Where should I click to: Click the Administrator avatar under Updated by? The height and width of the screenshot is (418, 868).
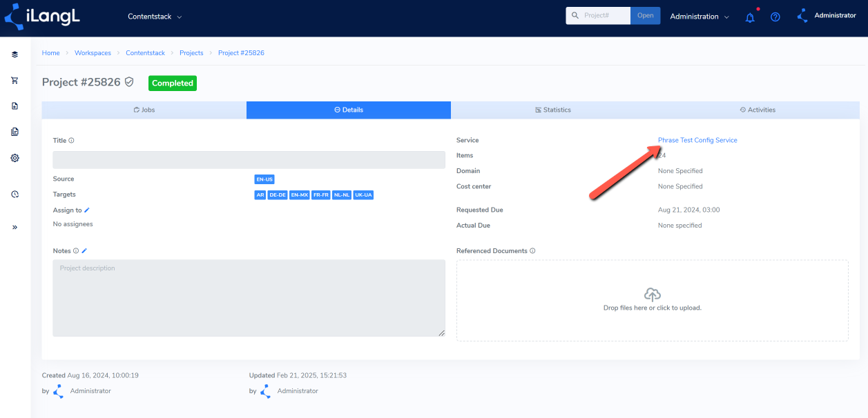pyautogui.click(x=266, y=391)
